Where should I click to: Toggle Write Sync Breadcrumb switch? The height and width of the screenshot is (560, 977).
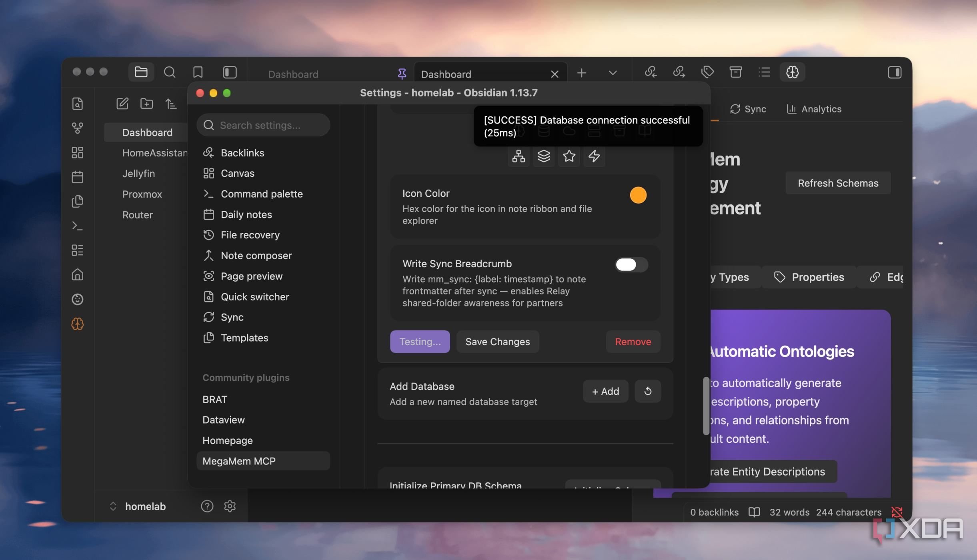(x=631, y=264)
